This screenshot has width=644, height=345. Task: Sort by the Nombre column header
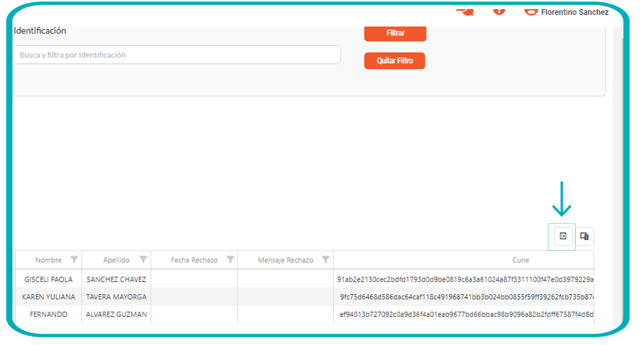pyautogui.click(x=48, y=260)
